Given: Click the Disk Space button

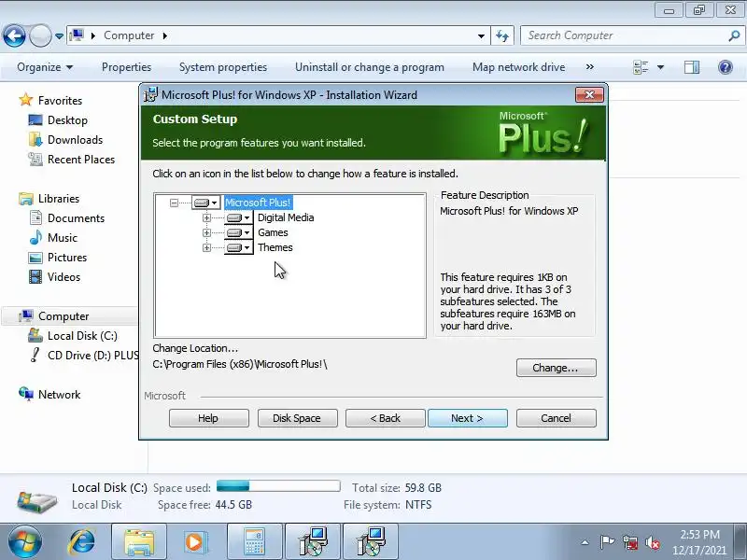Looking at the screenshot, I should [297, 418].
